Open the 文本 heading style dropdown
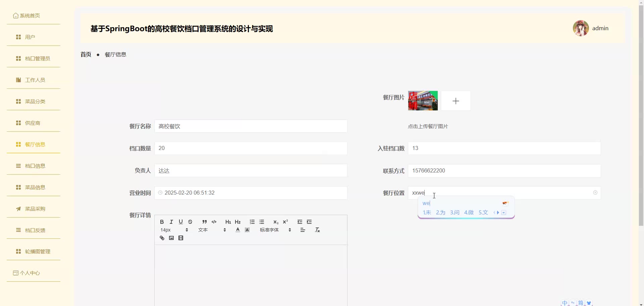The image size is (644, 306). point(212,230)
